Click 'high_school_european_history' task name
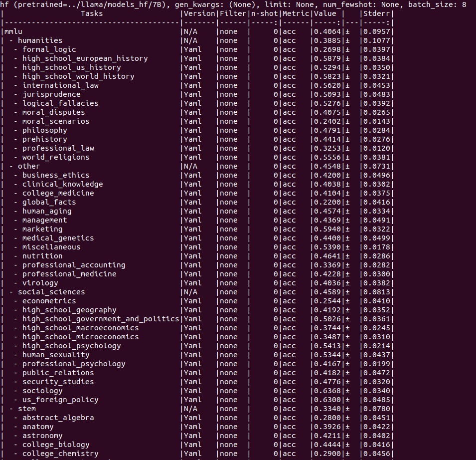 coord(85,59)
